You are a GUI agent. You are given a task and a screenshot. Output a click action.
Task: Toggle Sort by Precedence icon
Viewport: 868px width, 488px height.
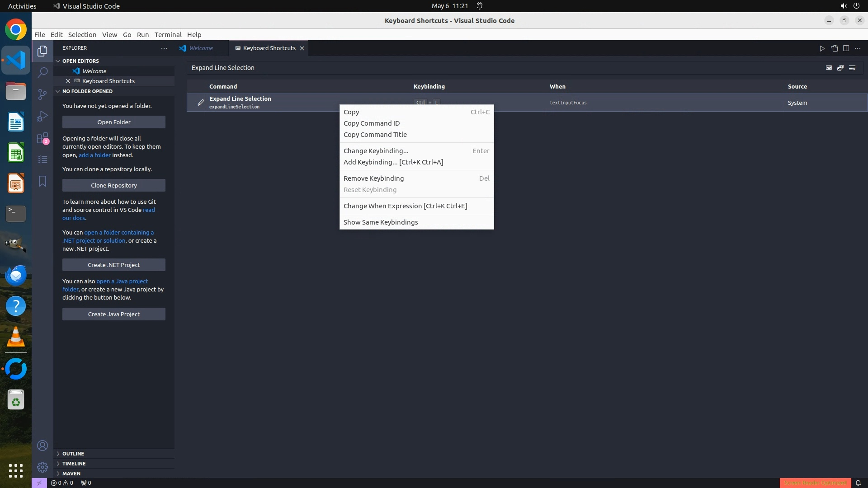pyautogui.click(x=840, y=68)
